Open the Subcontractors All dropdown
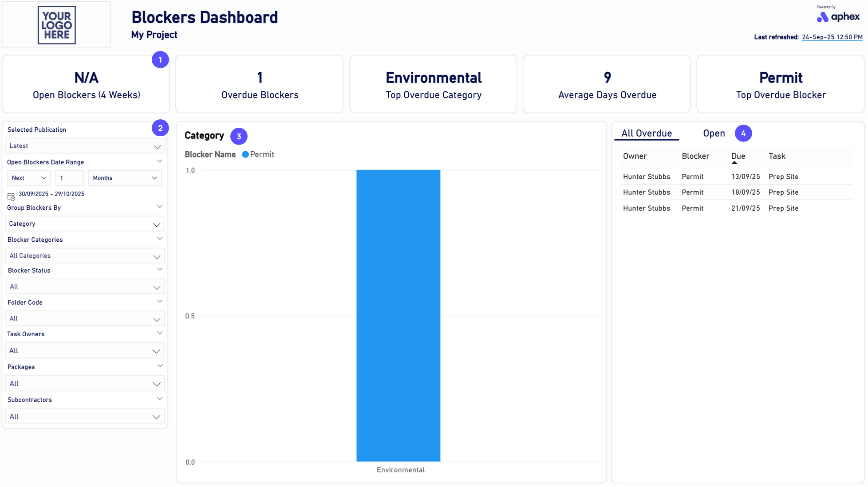Screen dimensions: 868x487 pos(85,416)
